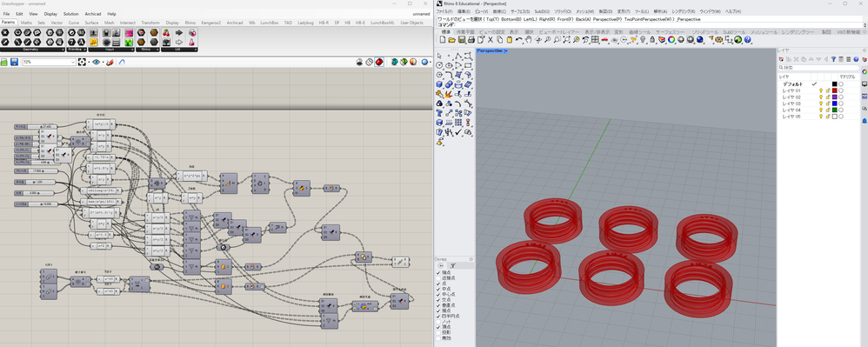This screenshot has width=868, height=347.
Task: Select Rectangle tool in Rhino sidebar
Action: [468, 65]
